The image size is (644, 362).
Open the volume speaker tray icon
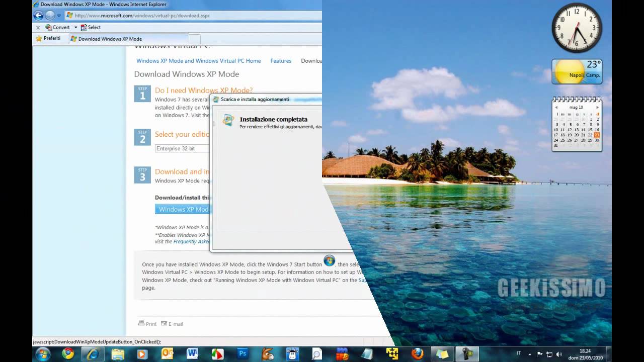click(x=559, y=354)
